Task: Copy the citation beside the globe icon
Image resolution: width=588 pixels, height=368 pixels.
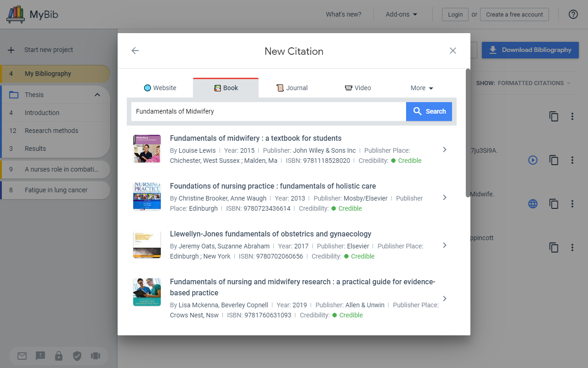Action: [x=554, y=204]
